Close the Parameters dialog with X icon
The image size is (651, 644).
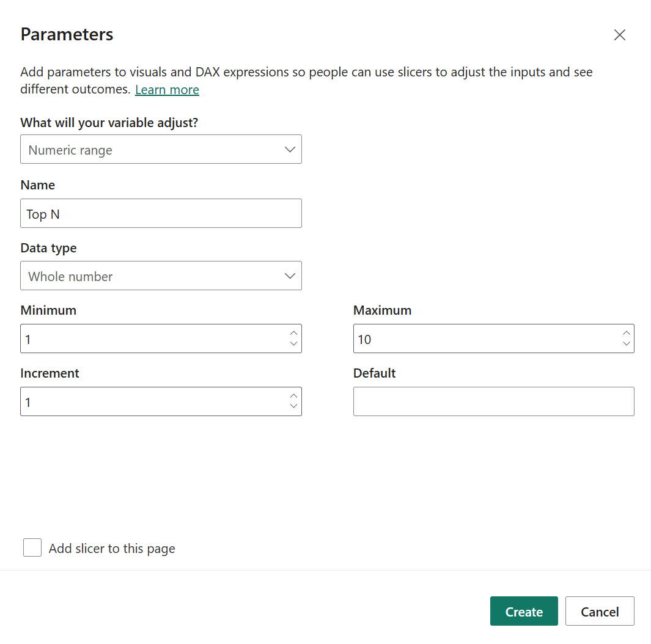click(x=620, y=35)
